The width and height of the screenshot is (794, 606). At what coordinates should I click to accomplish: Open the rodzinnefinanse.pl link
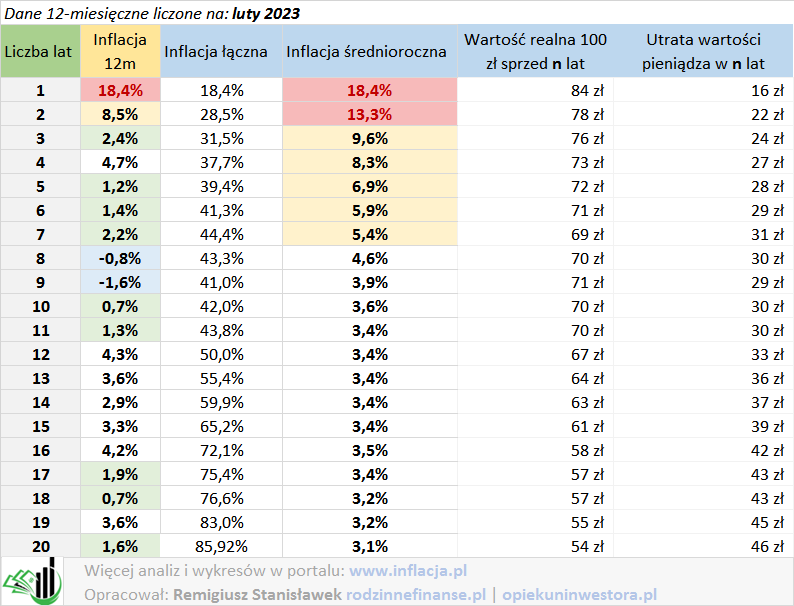[416, 594]
